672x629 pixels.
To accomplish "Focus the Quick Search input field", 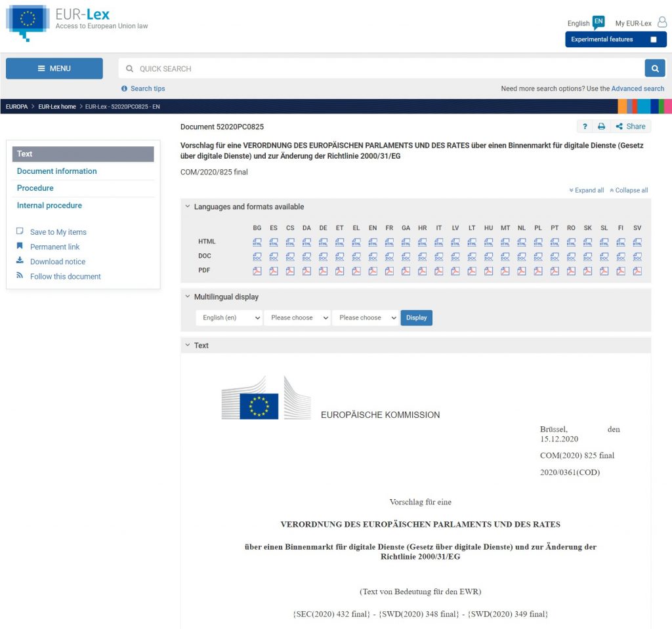I will point(387,68).
